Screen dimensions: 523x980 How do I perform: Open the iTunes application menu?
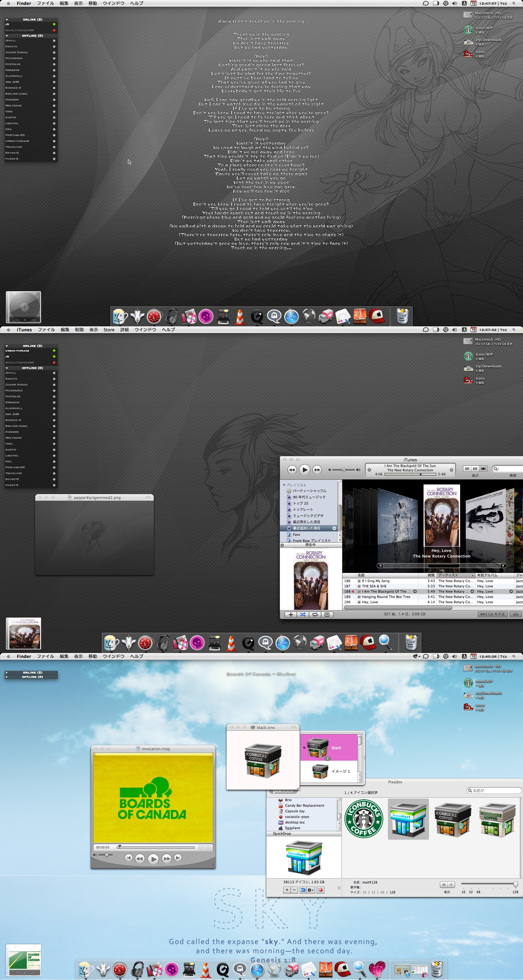pos(24,330)
